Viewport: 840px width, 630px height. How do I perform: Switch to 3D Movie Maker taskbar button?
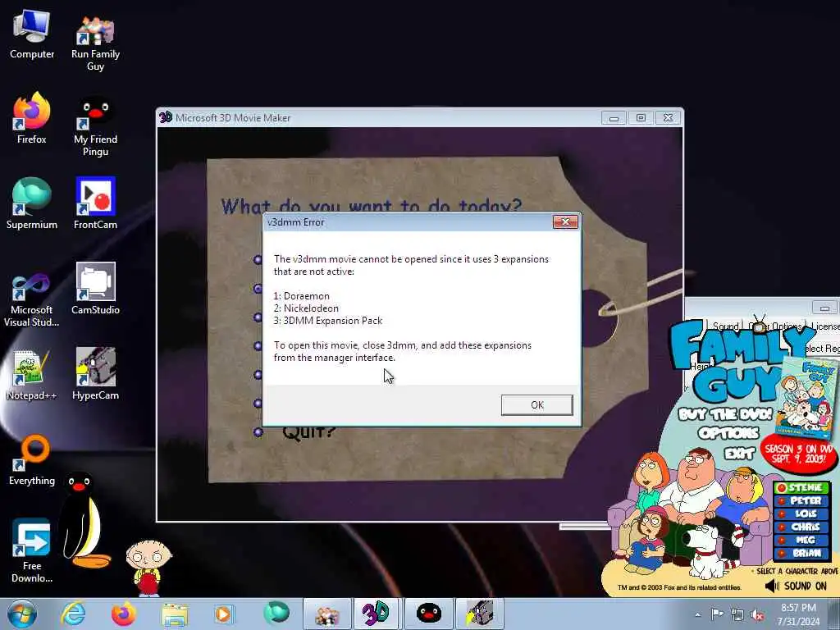[x=376, y=614]
